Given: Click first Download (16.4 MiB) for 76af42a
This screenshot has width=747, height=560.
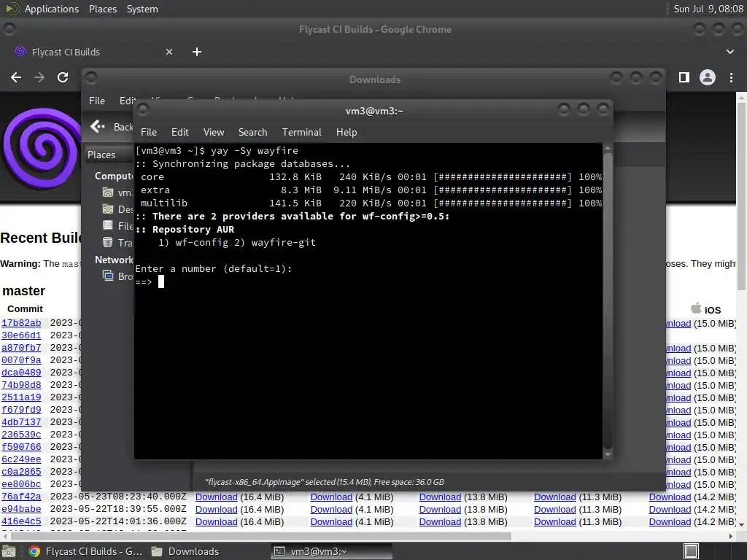Looking at the screenshot, I should (x=216, y=497).
